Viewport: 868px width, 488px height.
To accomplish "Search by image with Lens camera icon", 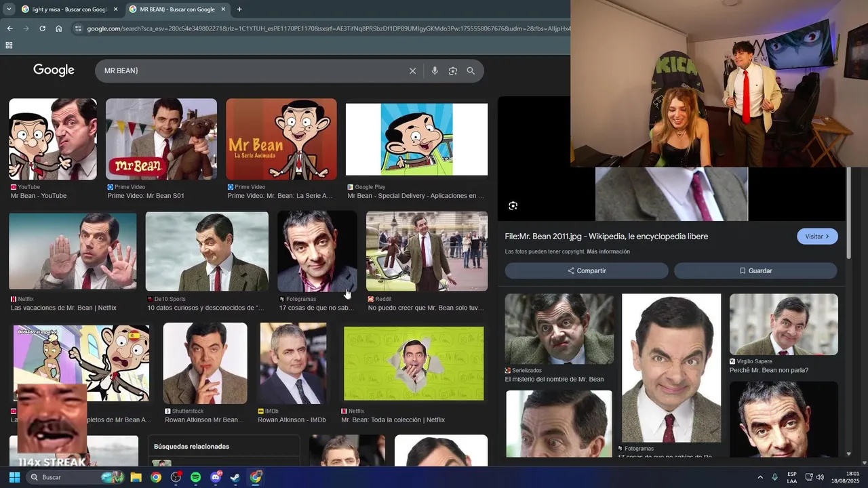I will coord(453,70).
